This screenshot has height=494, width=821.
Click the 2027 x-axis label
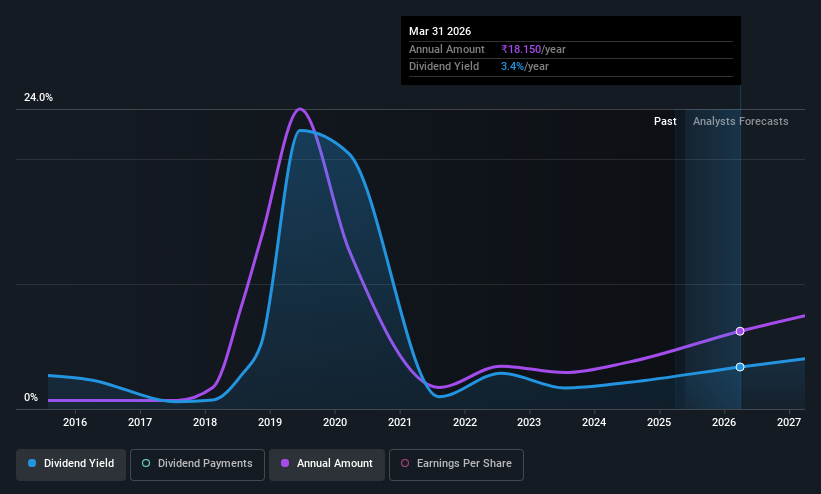pos(789,422)
